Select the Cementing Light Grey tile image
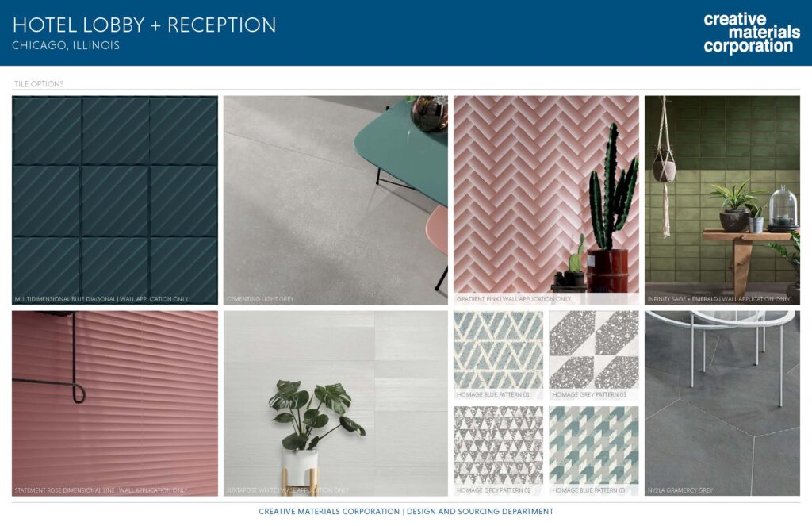812x526 pixels. [x=335, y=200]
